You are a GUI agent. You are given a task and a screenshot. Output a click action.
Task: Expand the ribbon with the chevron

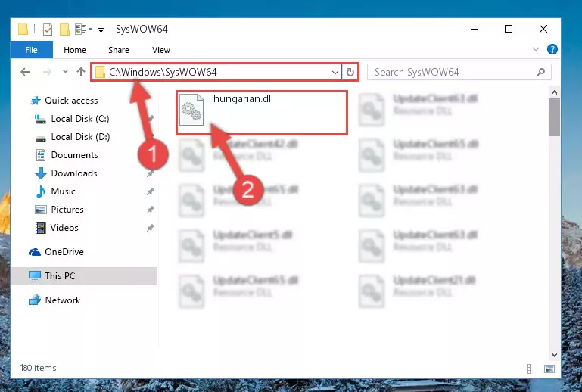tap(536, 49)
